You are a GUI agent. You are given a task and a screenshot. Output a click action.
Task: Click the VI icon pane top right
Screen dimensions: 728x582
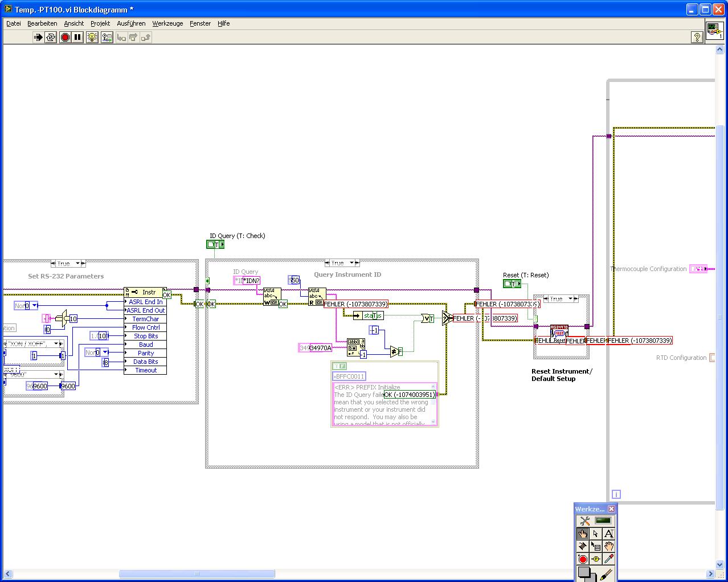714,31
